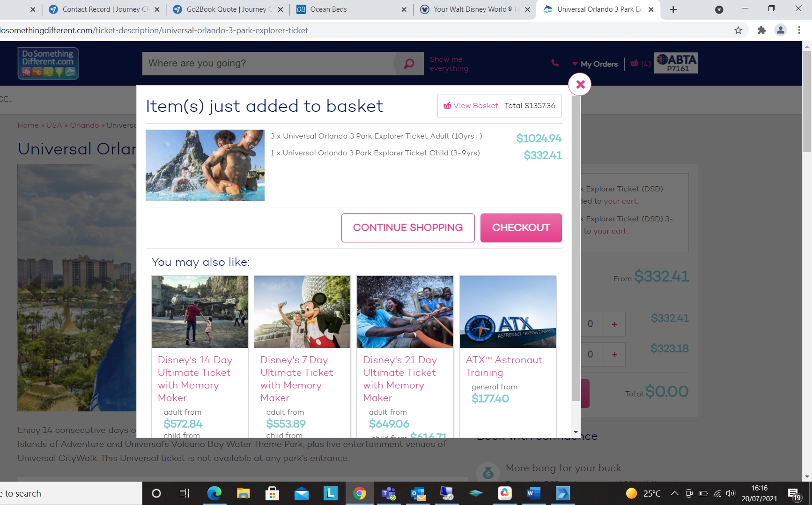This screenshot has width=812, height=505.
Task: Click the popup scrollbar down arrow
Action: pos(576,432)
